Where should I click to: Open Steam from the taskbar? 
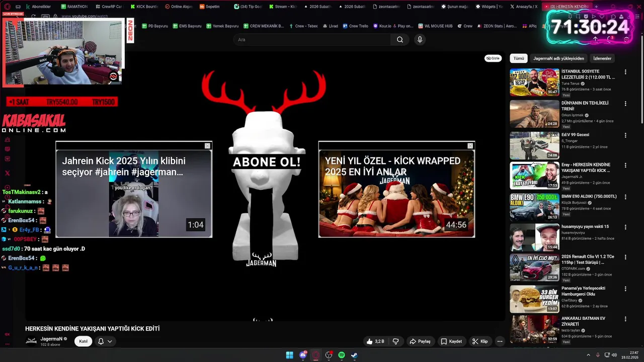354,355
